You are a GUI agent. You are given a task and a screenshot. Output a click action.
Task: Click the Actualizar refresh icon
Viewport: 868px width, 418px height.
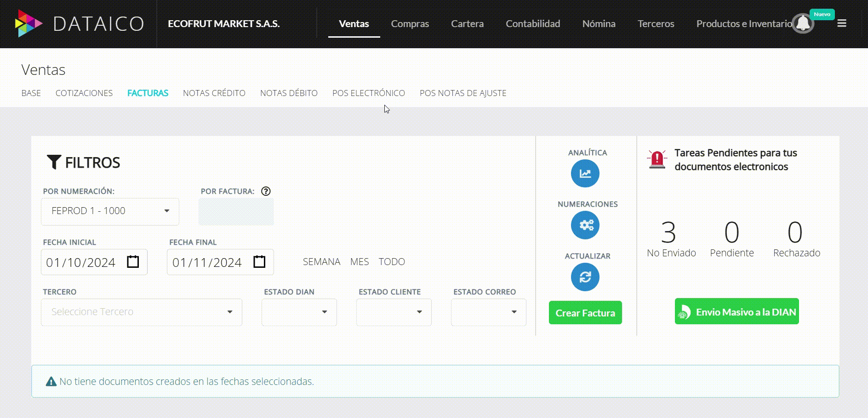(x=585, y=277)
